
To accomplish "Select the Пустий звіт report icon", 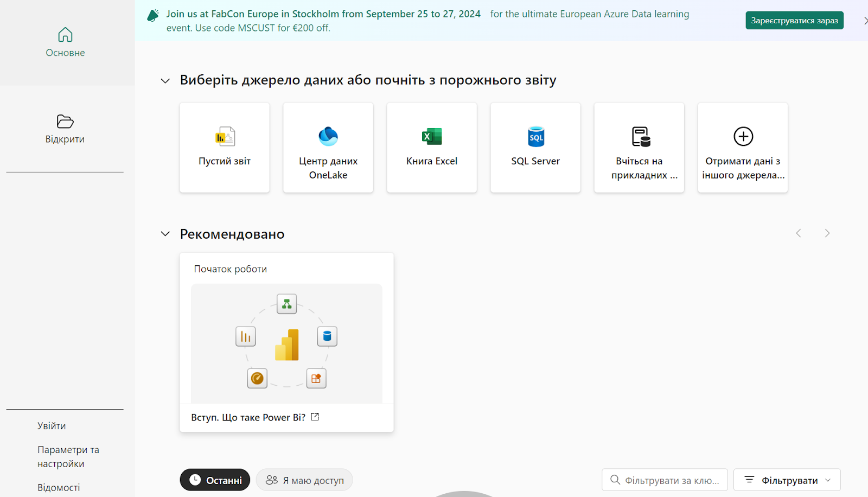I will click(x=225, y=137).
